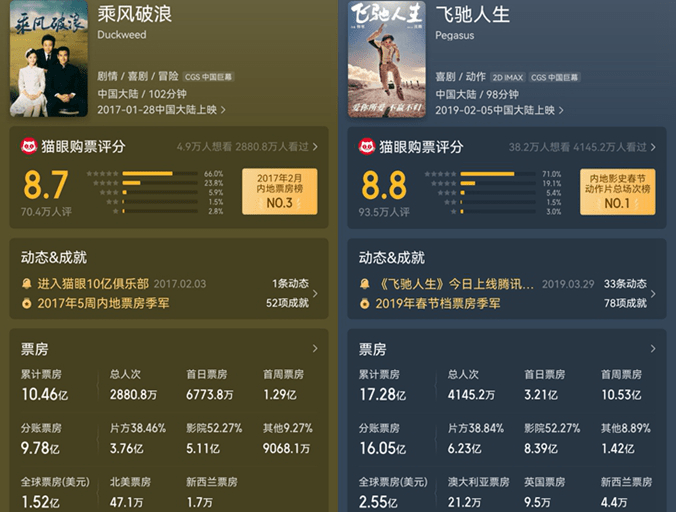This screenshot has width=676, height=512.
Task: Open the 2017年5周内地票房季军 achievement
Action: 103,303
